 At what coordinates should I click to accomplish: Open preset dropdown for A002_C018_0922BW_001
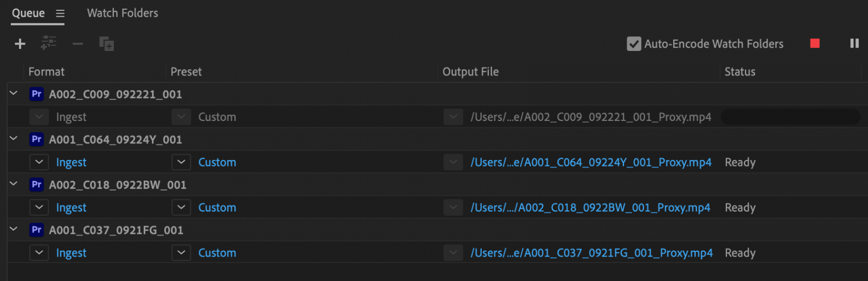(x=181, y=207)
